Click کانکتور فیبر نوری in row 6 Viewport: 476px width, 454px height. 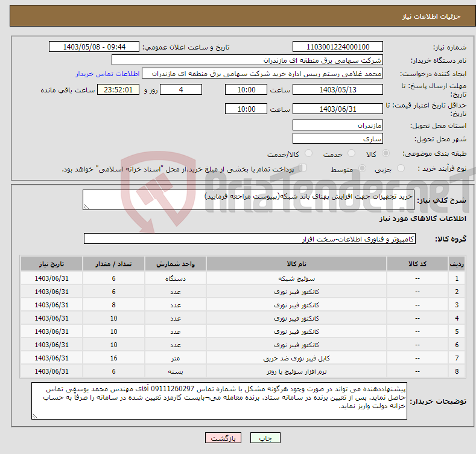(x=296, y=345)
